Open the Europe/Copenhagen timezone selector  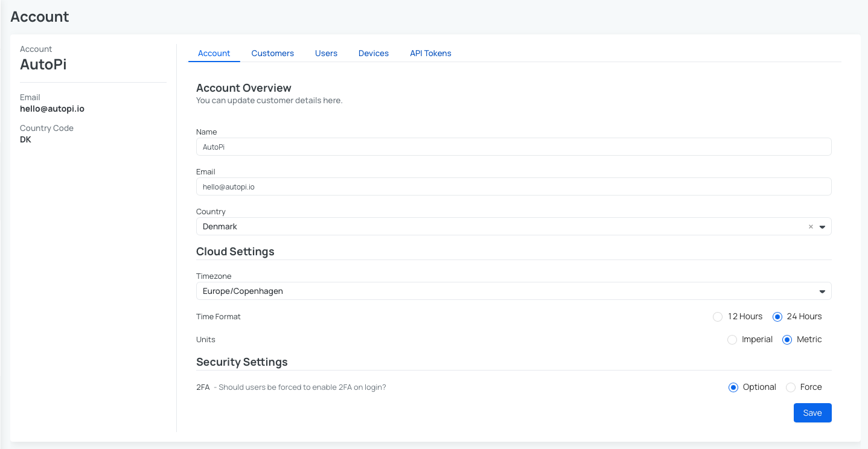[x=513, y=291]
